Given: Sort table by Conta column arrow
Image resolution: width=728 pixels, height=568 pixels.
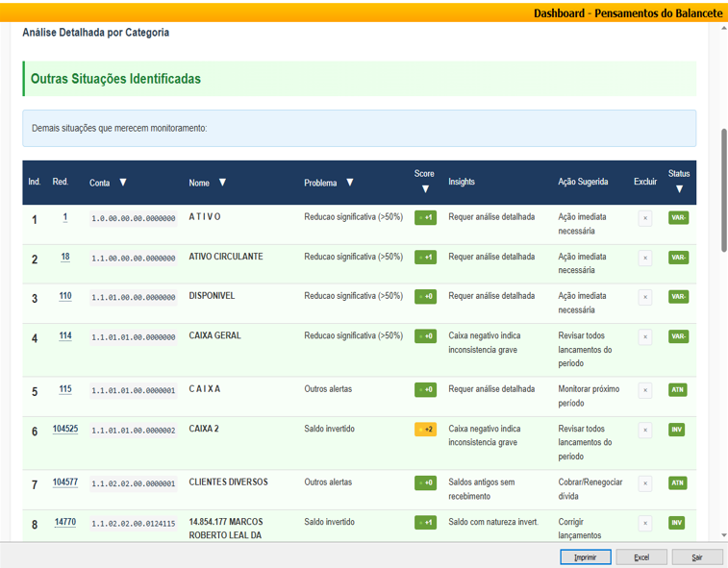Looking at the screenshot, I should (x=123, y=183).
